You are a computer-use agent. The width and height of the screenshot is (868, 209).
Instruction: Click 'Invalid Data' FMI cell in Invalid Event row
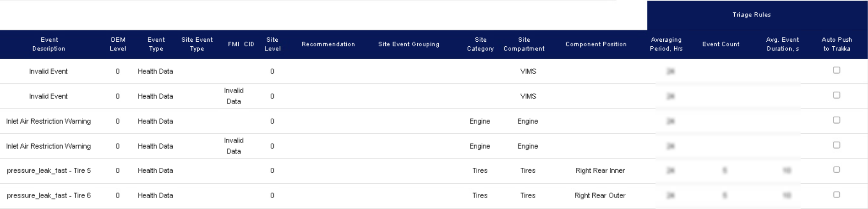click(234, 96)
